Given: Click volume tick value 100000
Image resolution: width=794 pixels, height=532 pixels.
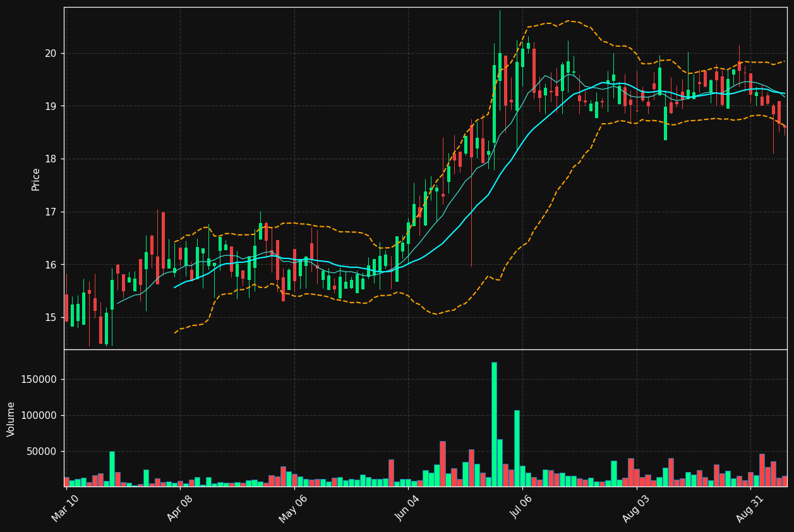Looking at the screenshot, I should click(x=39, y=416).
